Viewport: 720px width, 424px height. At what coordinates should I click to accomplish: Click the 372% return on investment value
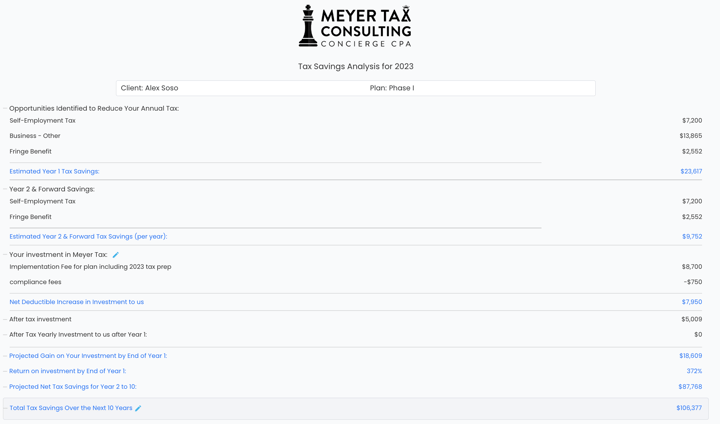click(694, 371)
